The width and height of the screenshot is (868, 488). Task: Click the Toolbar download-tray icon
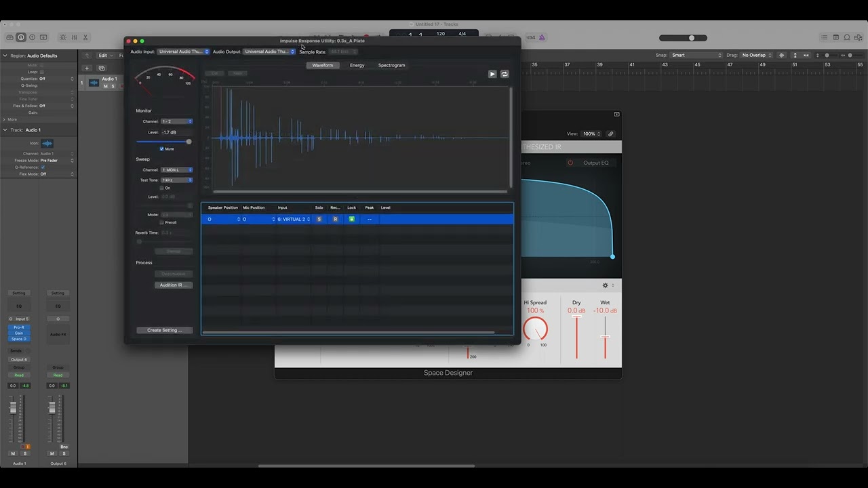click(43, 37)
